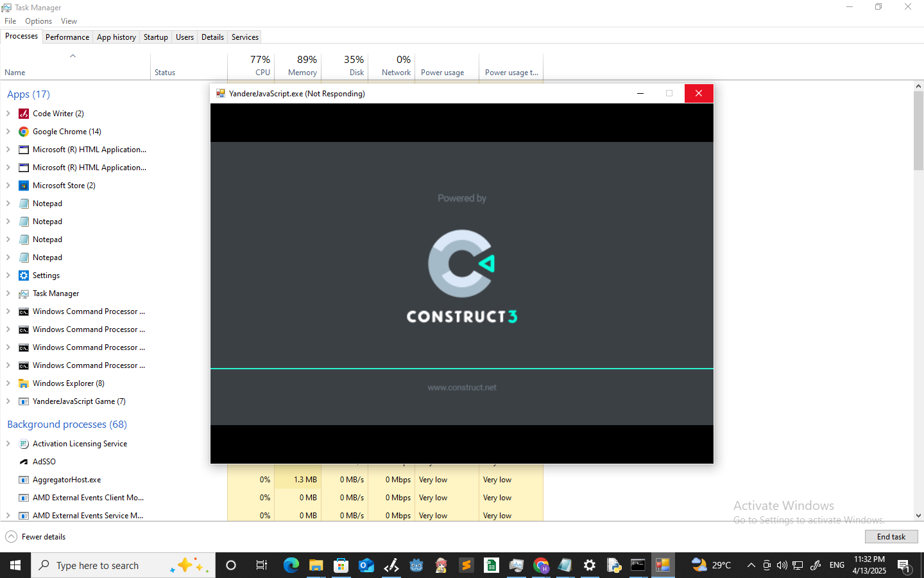Open the Python file icon in taskbar
924x578 pixels.
pyautogui.click(x=614, y=565)
